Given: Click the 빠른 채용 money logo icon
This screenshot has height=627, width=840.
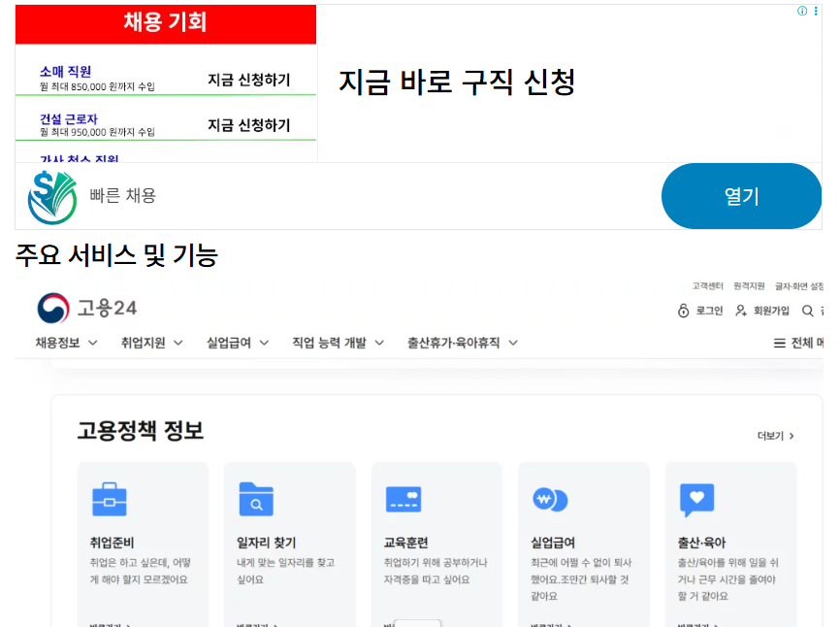Looking at the screenshot, I should pyautogui.click(x=52, y=197).
